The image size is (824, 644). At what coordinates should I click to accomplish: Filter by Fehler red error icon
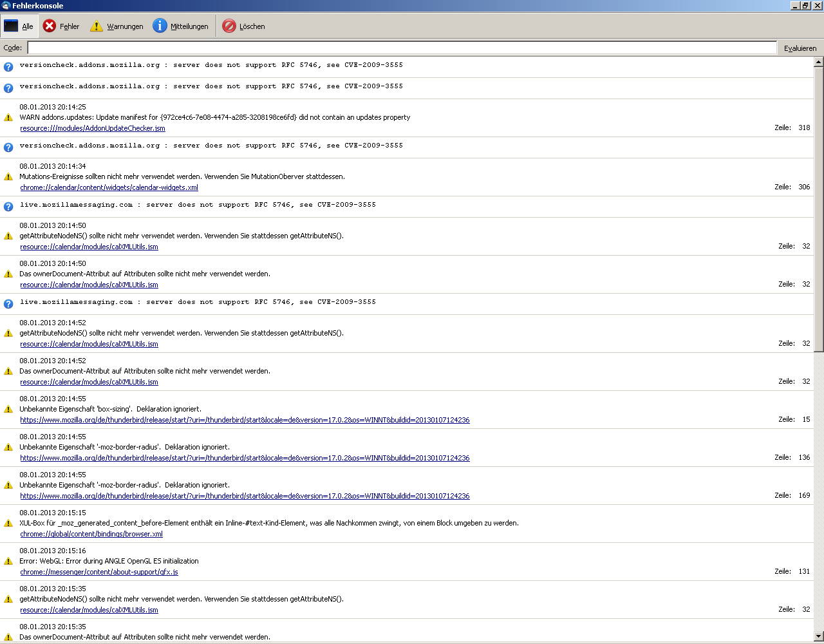pyautogui.click(x=50, y=26)
